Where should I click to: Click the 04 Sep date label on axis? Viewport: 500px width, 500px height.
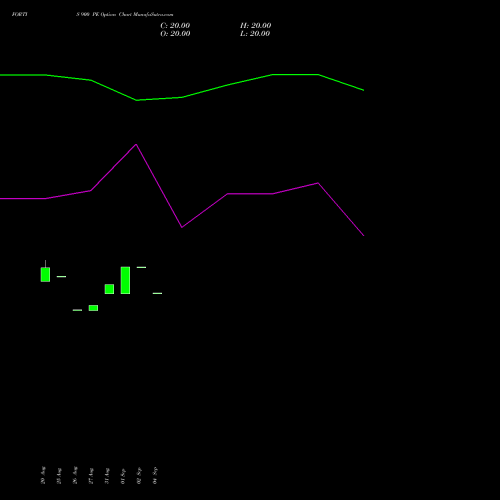(x=155, y=475)
